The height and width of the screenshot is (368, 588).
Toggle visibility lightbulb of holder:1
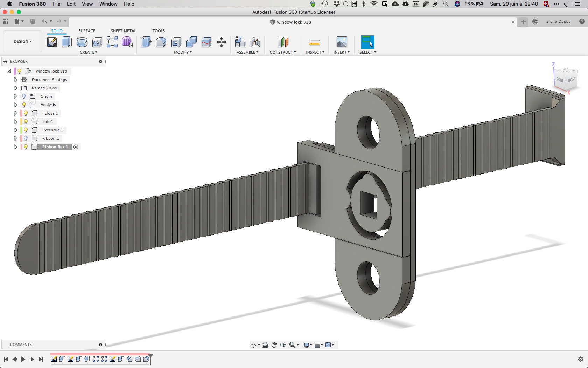(26, 113)
